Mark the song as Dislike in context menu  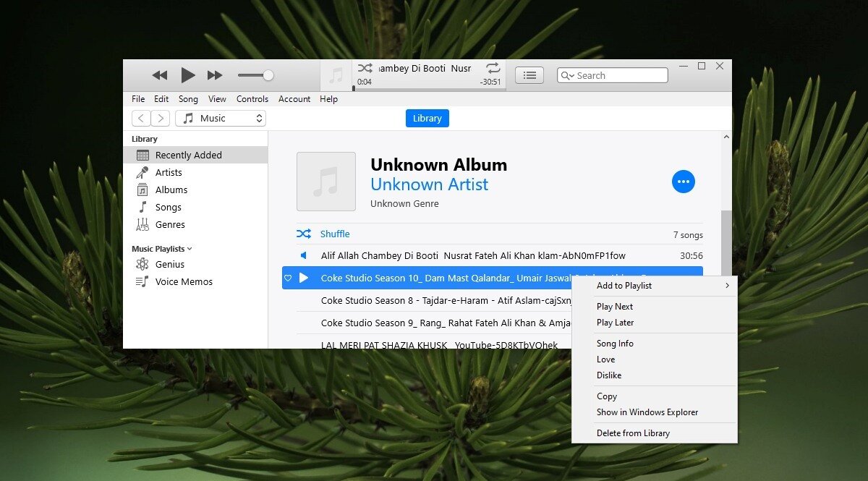(608, 375)
